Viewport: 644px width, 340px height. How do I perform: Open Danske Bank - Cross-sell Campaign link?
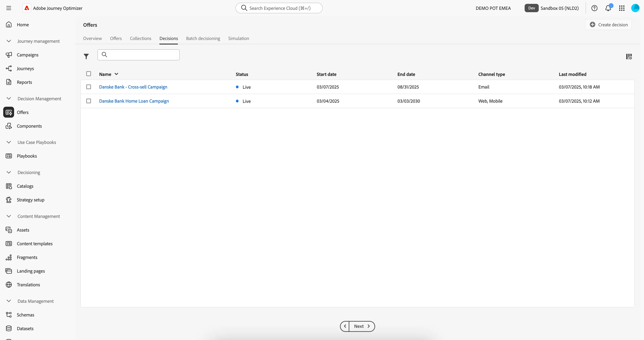click(133, 87)
